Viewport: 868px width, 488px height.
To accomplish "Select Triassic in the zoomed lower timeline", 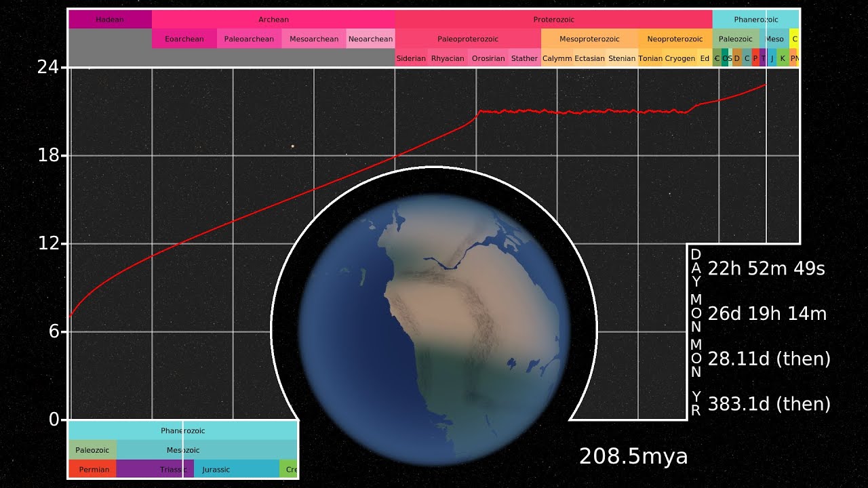I will pos(155,469).
